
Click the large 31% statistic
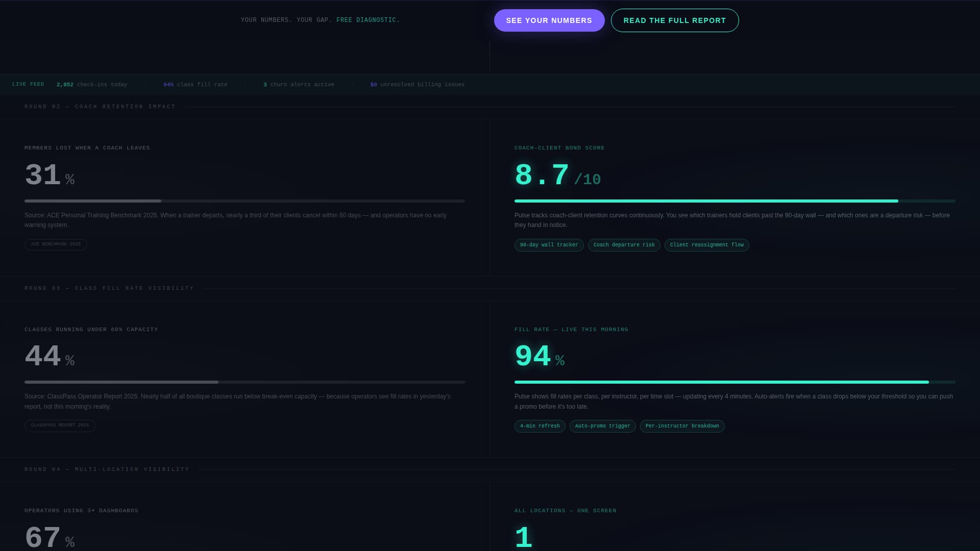click(50, 176)
